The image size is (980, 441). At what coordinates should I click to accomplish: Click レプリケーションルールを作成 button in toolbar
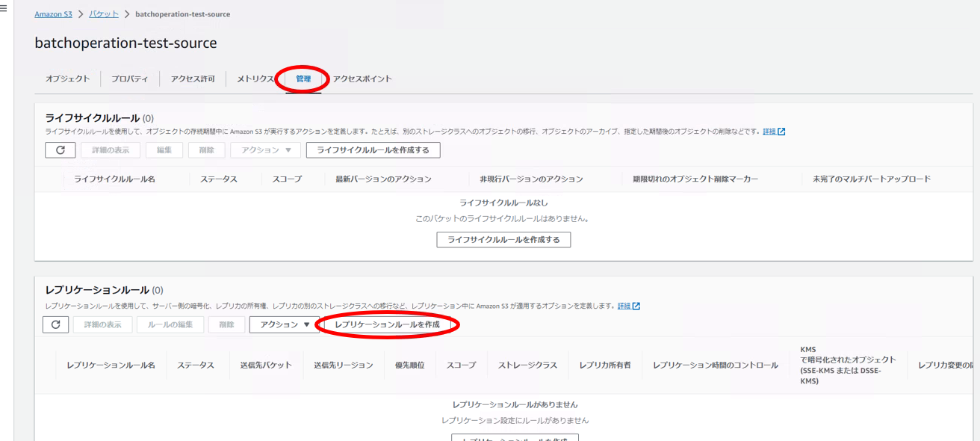click(387, 325)
